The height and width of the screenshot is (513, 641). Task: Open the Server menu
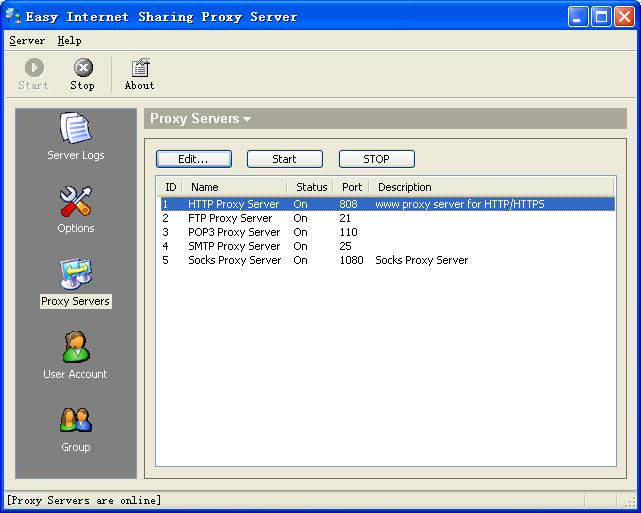point(27,40)
